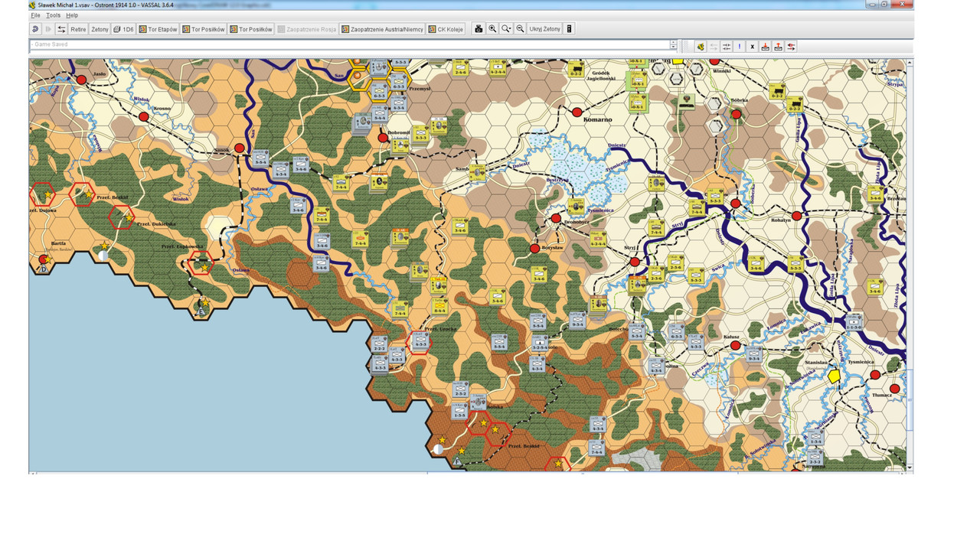Open Tor Posiłków beside Zaopatrzenie Rosja
980x544 pixels.
251,29
